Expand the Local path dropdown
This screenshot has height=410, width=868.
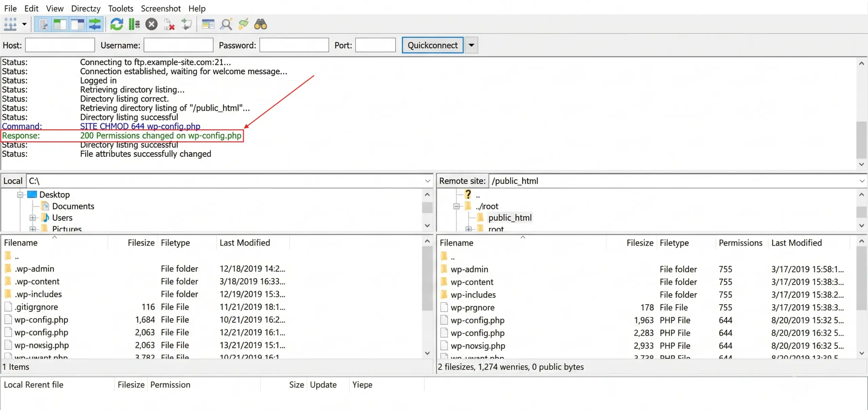[x=428, y=181]
